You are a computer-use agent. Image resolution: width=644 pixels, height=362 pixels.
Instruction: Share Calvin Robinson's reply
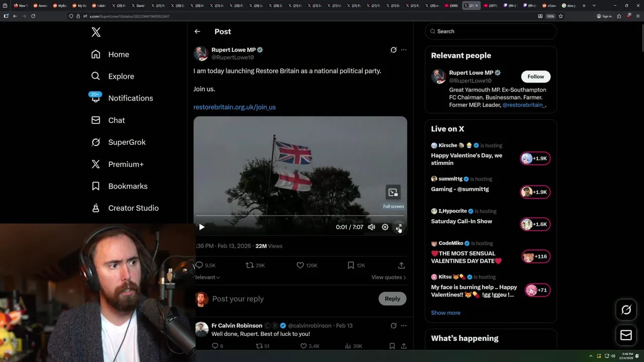point(404,346)
